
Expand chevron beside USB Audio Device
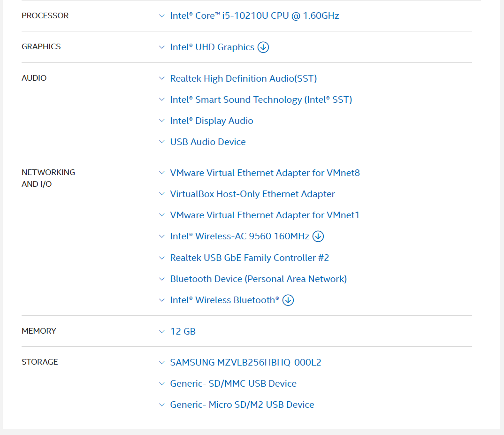(162, 142)
